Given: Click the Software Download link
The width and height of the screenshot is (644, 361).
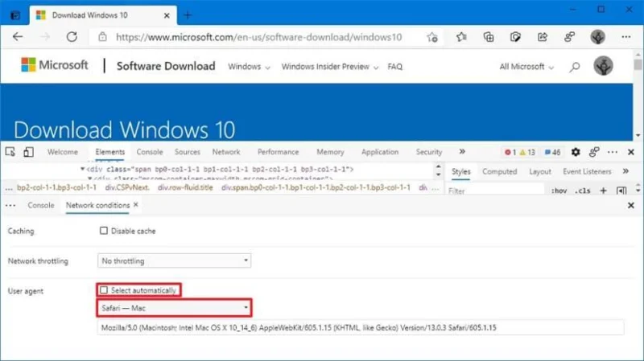Looking at the screenshot, I should pos(166,66).
